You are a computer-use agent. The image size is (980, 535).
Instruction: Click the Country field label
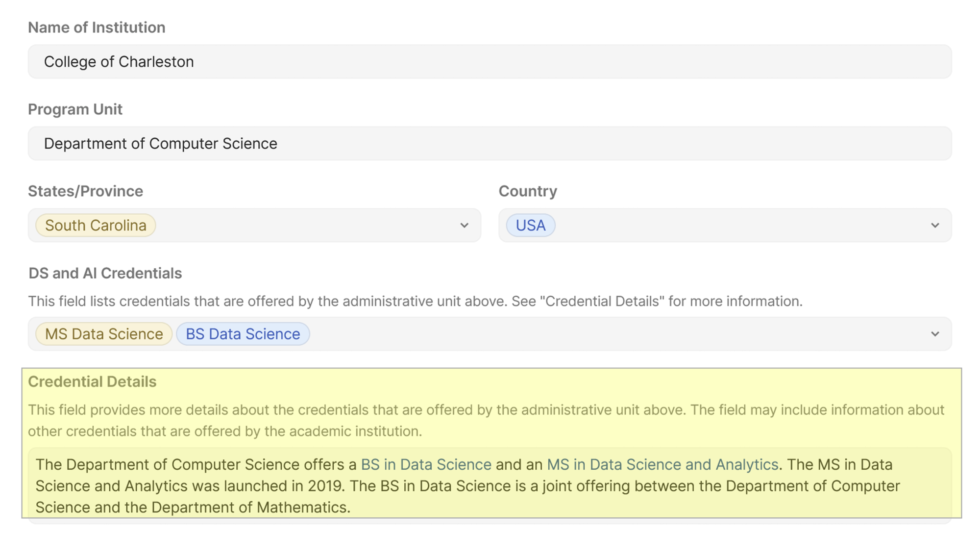pyautogui.click(x=528, y=191)
